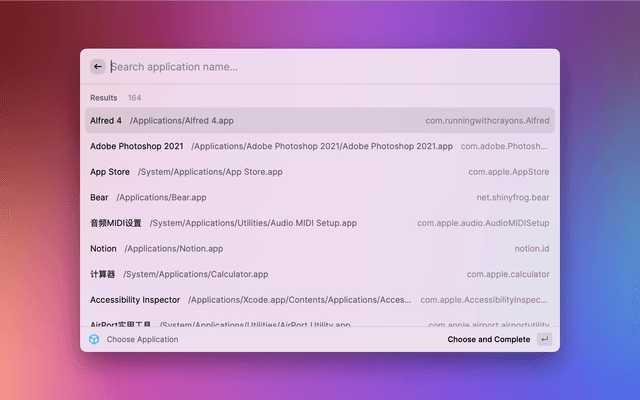Select the AirPort utility row
Image resolution: width=640 pixels, height=400 pixels.
click(x=121, y=323)
